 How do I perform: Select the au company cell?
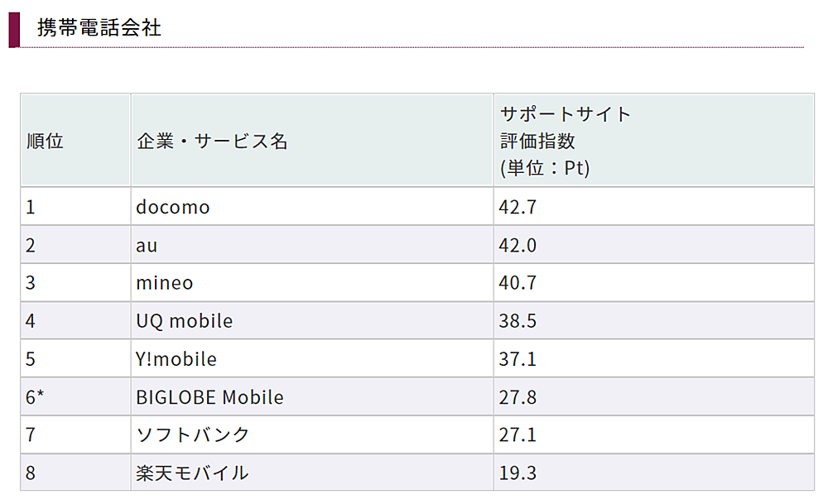(147, 245)
